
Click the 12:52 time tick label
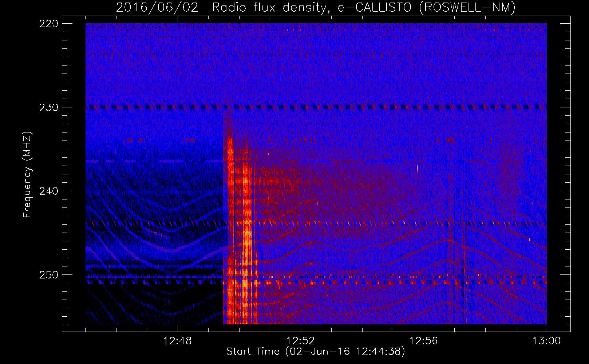(x=301, y=341)
